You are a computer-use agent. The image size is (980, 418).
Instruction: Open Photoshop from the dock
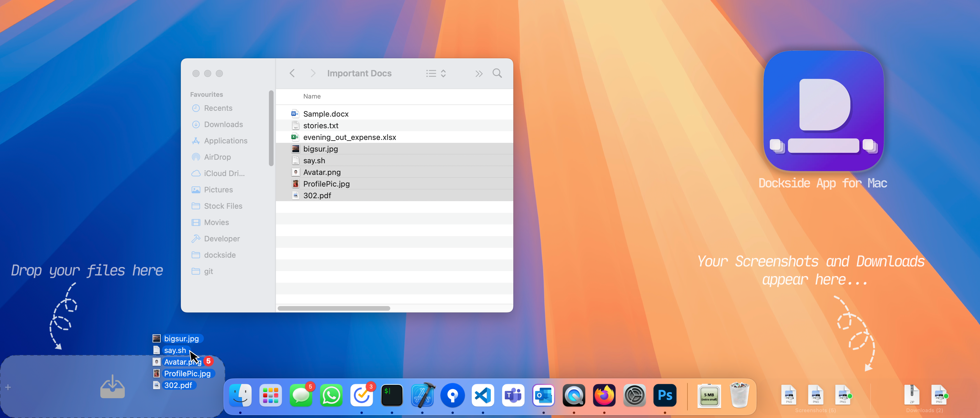coord(664,396)
